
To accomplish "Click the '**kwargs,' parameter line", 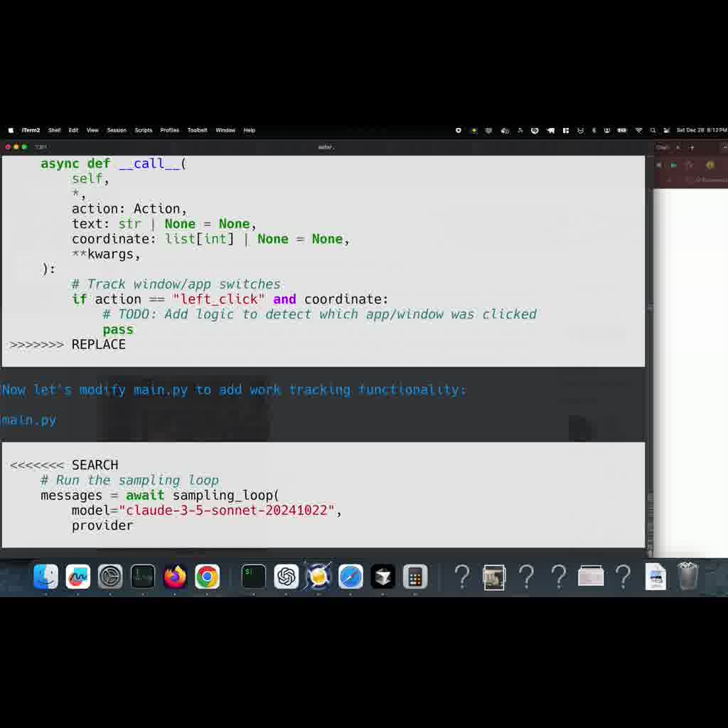I will [x=106, y=255].
